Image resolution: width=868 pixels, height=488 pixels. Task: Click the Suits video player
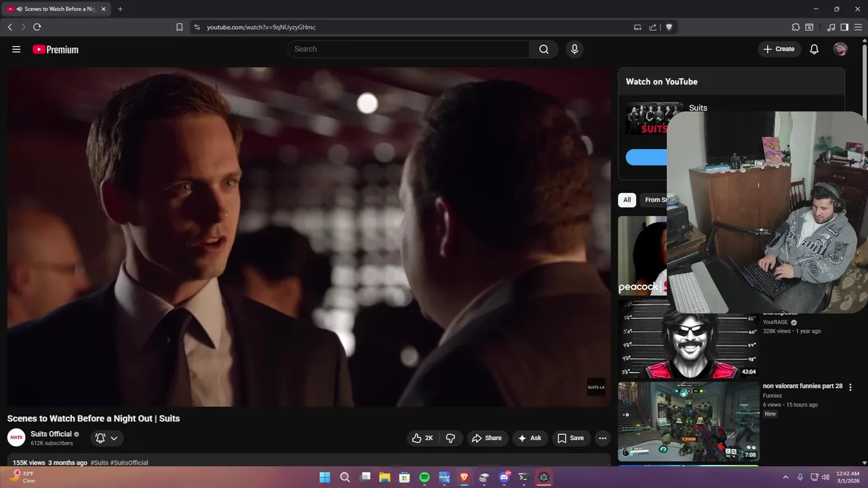pyautogui.click(x=309, y=237)
